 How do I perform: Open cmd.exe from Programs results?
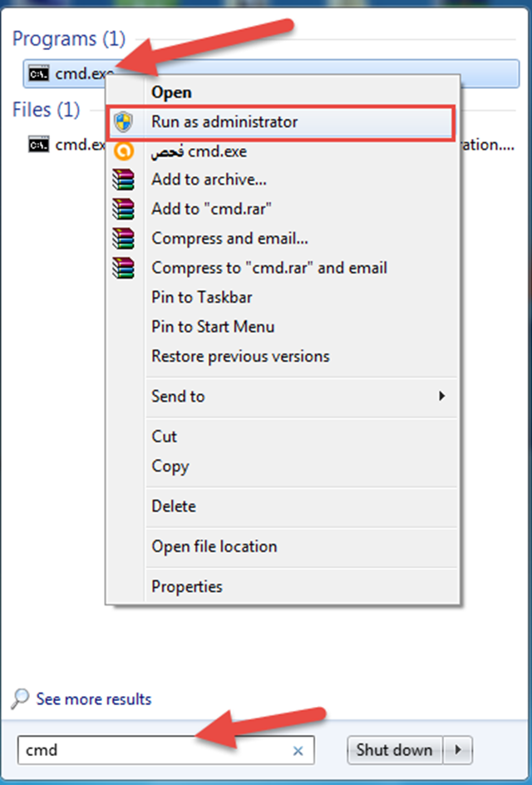click(79, 73)
